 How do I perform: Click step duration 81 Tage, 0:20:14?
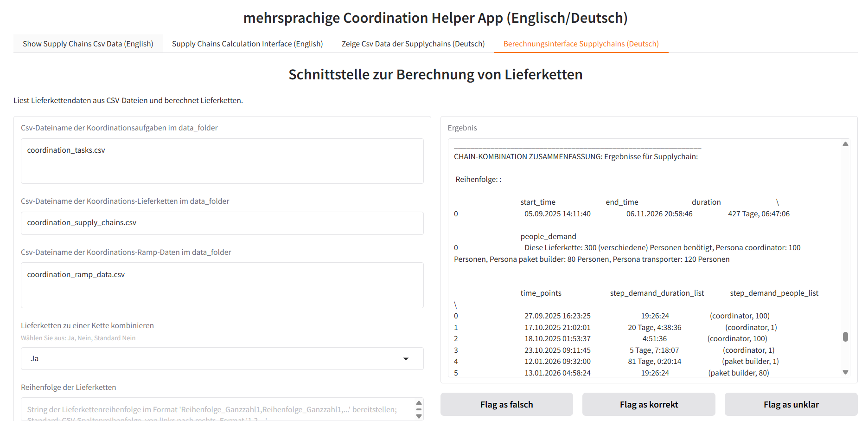(x=655, y=361)
